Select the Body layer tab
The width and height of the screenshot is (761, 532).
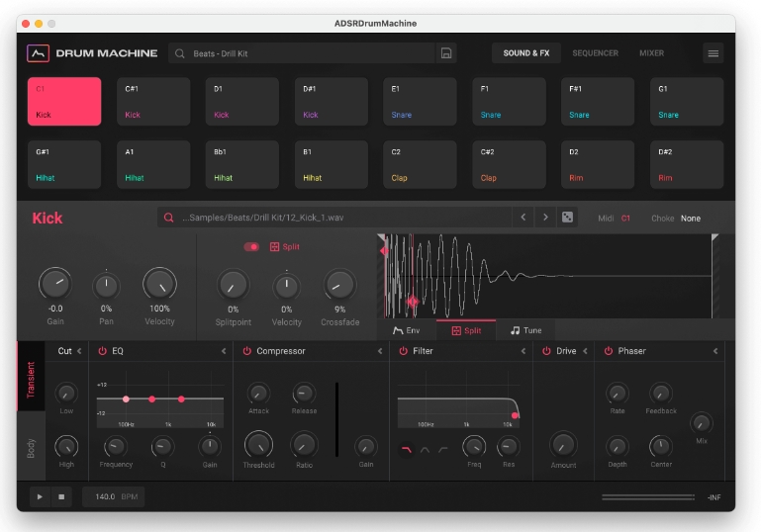click(x=31, y=447)
